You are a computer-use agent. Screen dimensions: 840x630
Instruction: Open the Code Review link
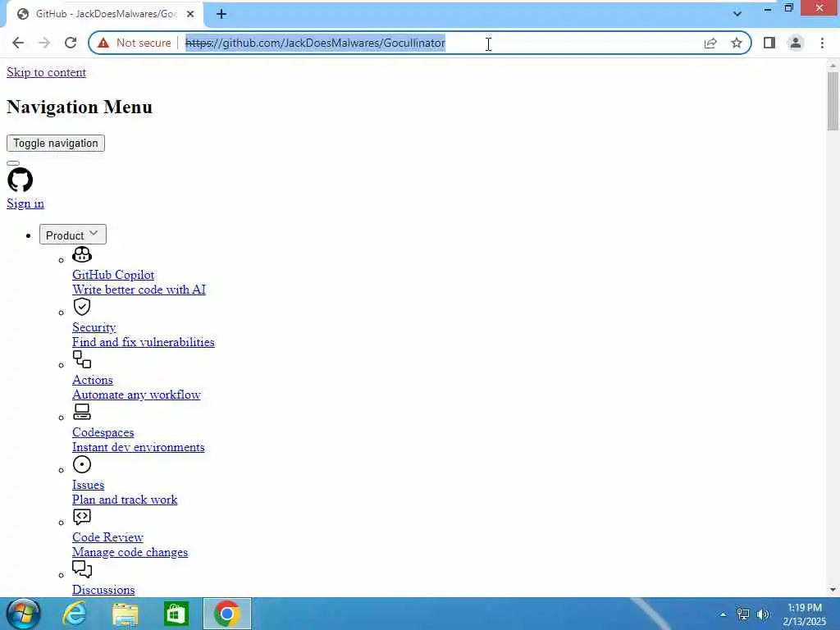(107, 537)
